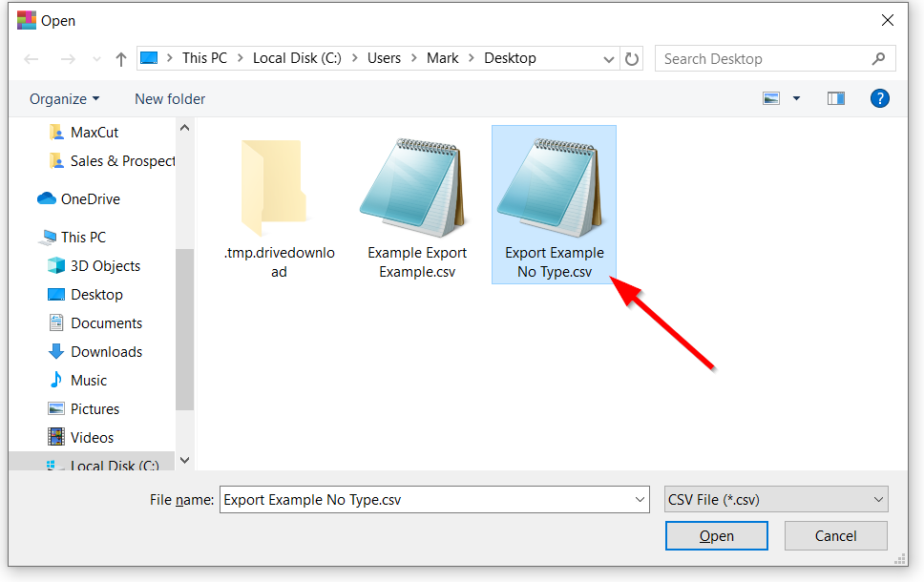Expand the File name dropdown arrow
Viewport: 924px width, 582px height.
point(640,500)
